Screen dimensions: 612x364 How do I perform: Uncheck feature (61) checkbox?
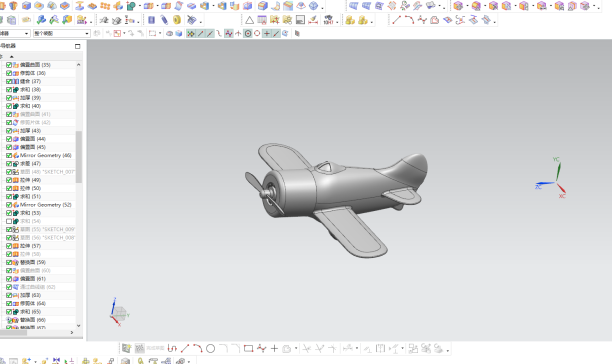click(9, 279)
